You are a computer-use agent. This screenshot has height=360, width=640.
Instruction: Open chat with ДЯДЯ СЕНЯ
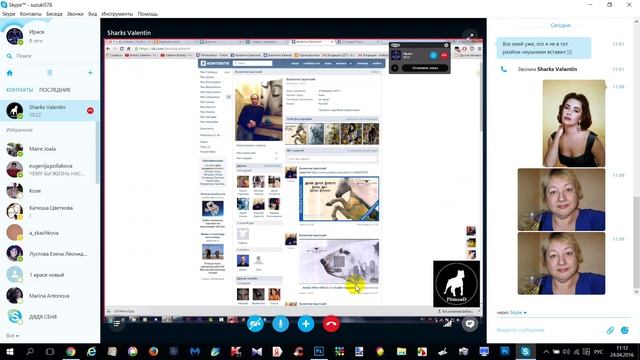(x=49, y=316)
